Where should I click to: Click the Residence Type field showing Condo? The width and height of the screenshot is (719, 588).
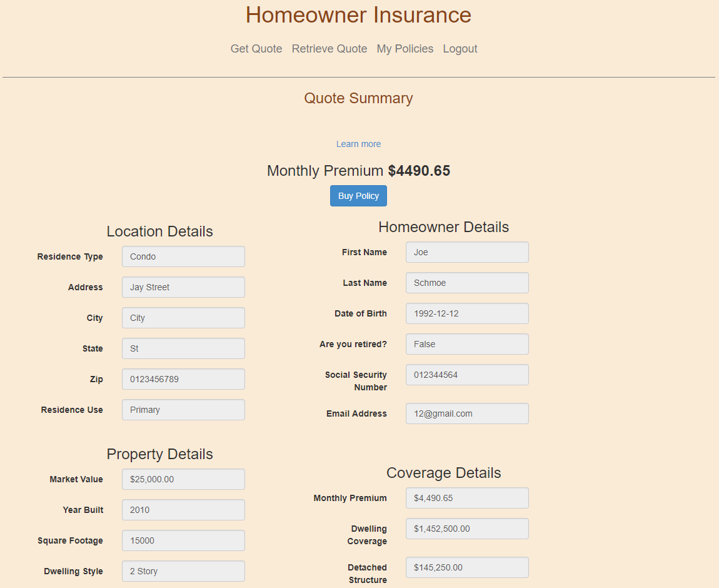(183, 256)
